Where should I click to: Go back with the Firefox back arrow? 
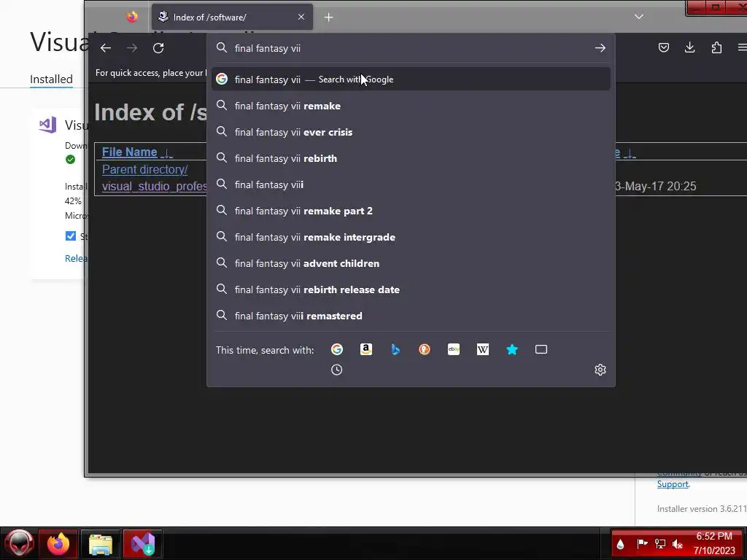pos(106,47)
